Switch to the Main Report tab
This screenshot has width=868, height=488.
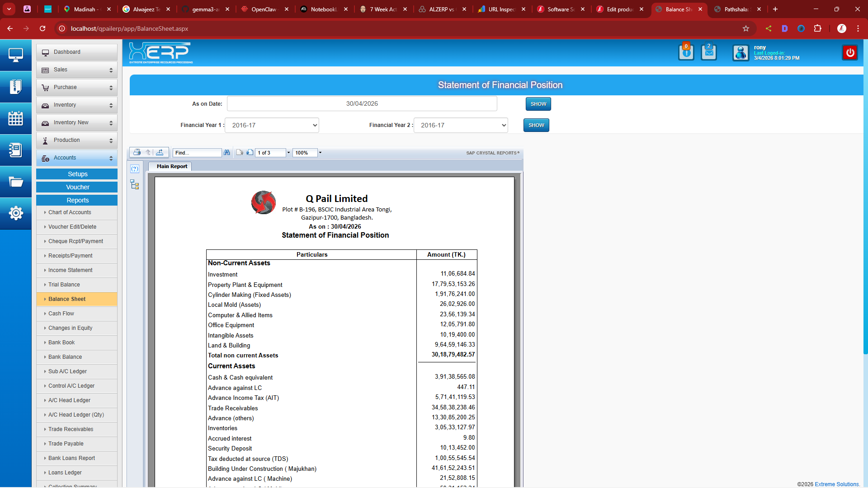tap(172, 166)
